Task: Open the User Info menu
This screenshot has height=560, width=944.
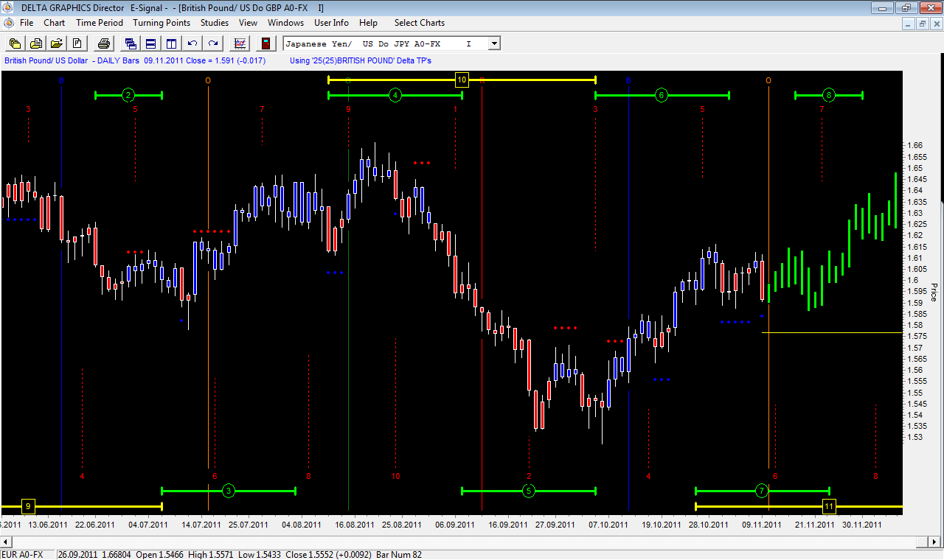Action: pyautogui.click(x=331, y=23)
